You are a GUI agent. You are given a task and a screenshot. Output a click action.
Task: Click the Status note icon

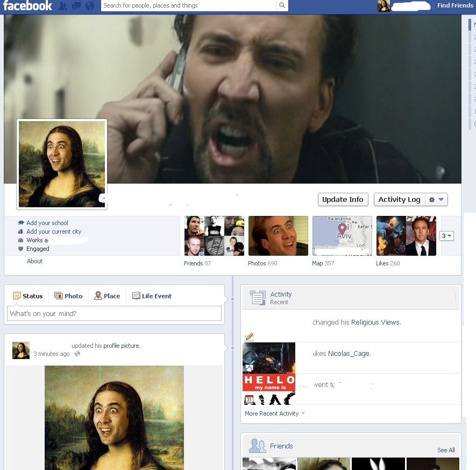point(17,296)
